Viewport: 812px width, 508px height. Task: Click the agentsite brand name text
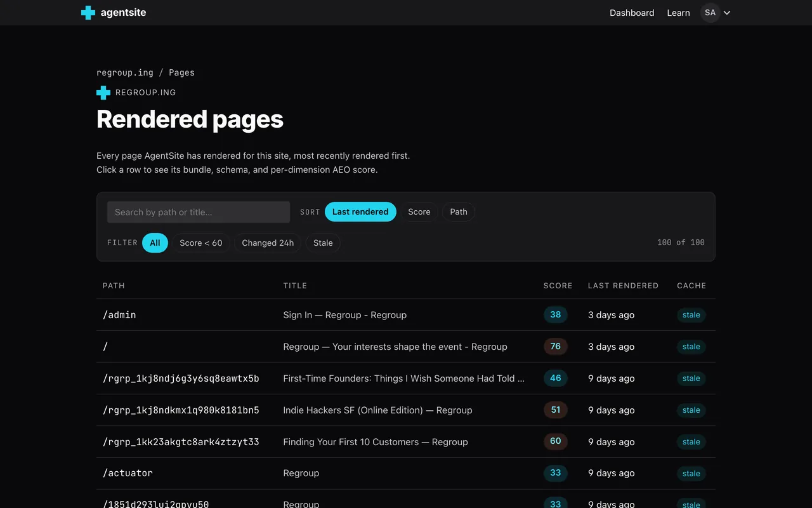tap(123, 13)
